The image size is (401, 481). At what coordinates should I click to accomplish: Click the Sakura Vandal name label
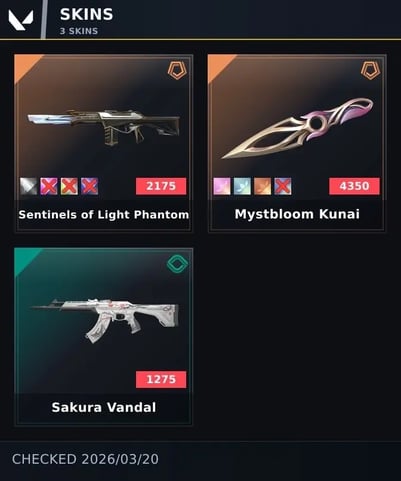coord(104,407)
